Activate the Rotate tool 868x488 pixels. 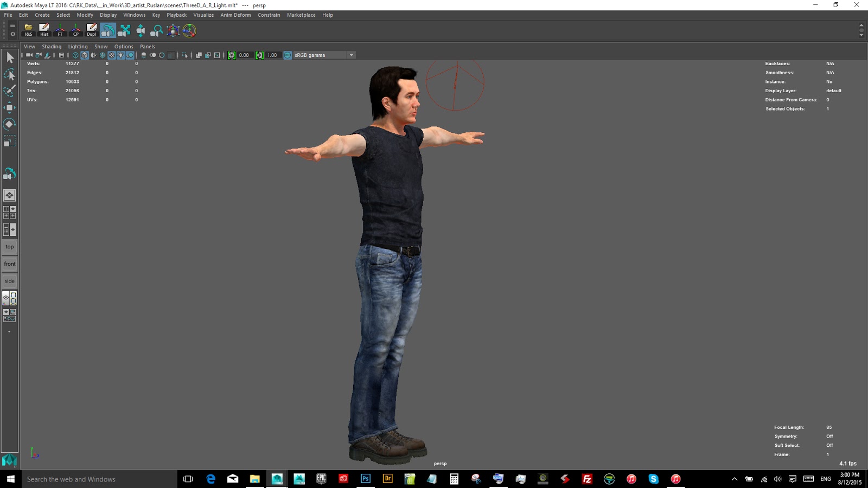(x=10, y=124)
